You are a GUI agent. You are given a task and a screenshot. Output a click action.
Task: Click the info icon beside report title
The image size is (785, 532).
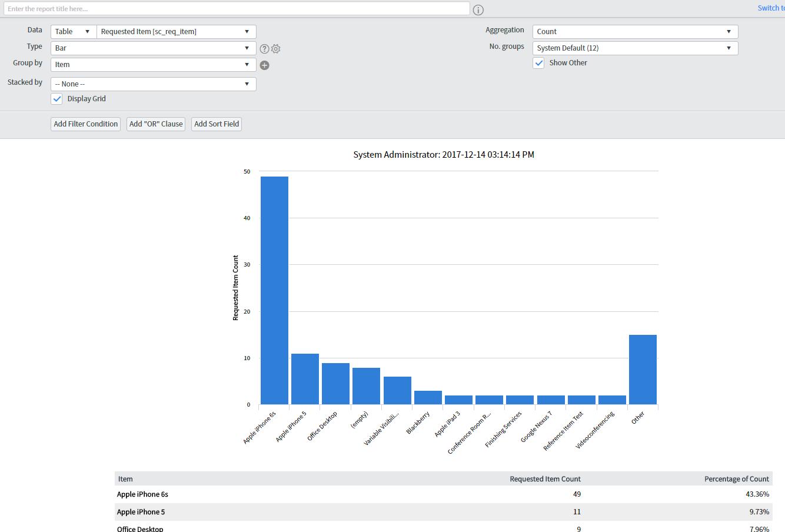click(478, 10)
